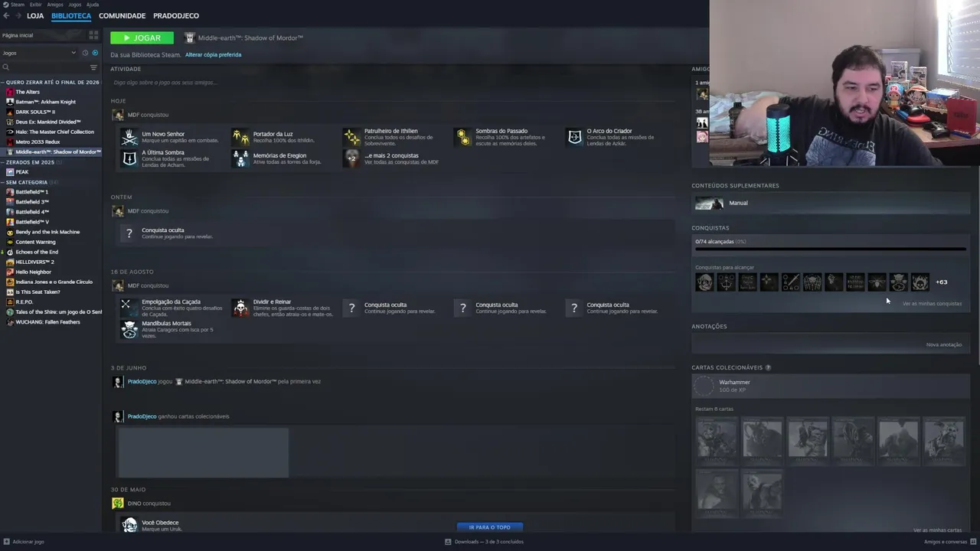Click Alterar cópia preferida link
This screenshot has height=551, width=980.
[213, 54]
